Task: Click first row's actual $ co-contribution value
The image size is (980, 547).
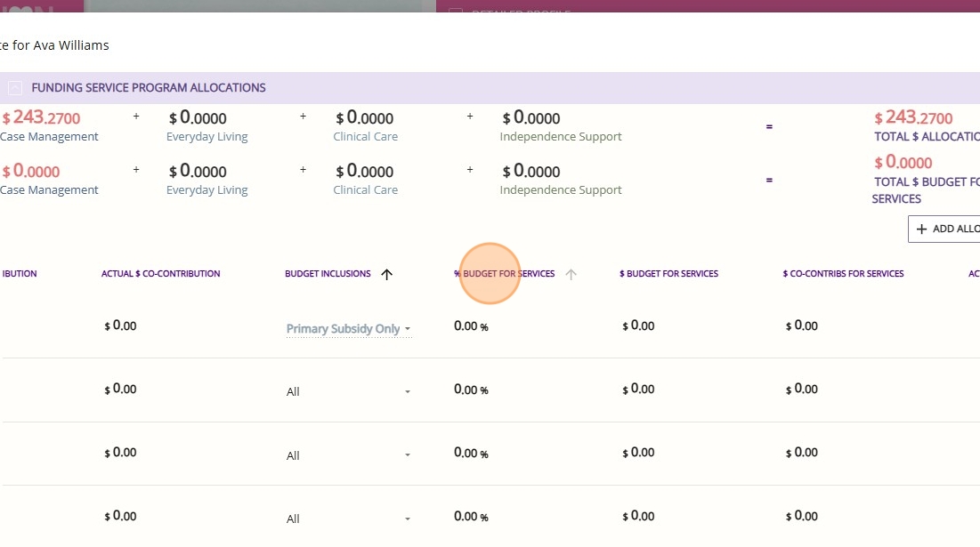Action: pos(121,326)
